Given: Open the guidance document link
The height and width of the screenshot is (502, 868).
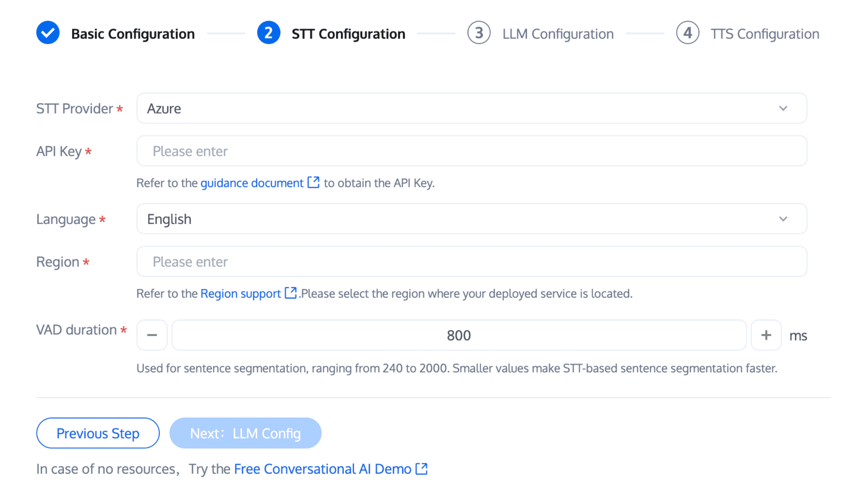Looking at the screenshot, I should 252,183.
